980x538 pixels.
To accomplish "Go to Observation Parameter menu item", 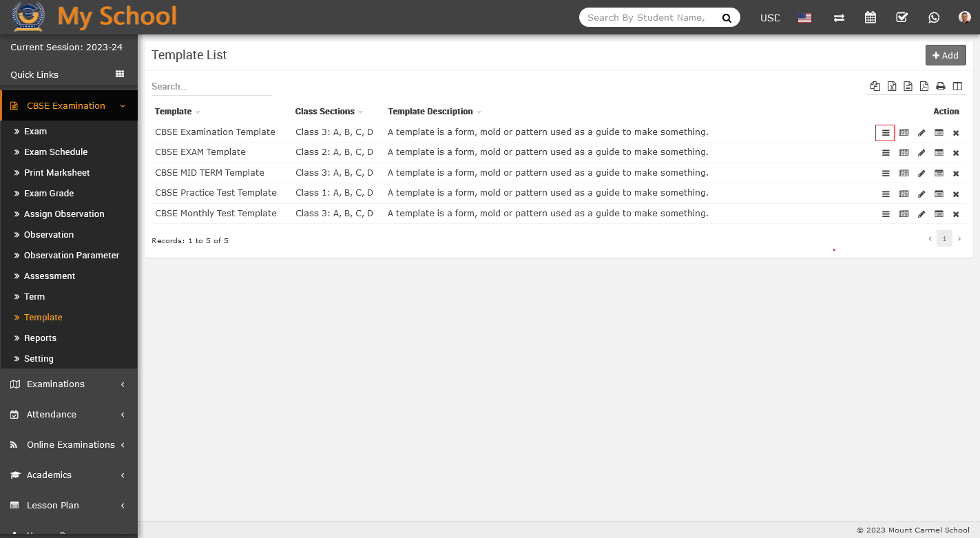I will click(x=72, y=256).
